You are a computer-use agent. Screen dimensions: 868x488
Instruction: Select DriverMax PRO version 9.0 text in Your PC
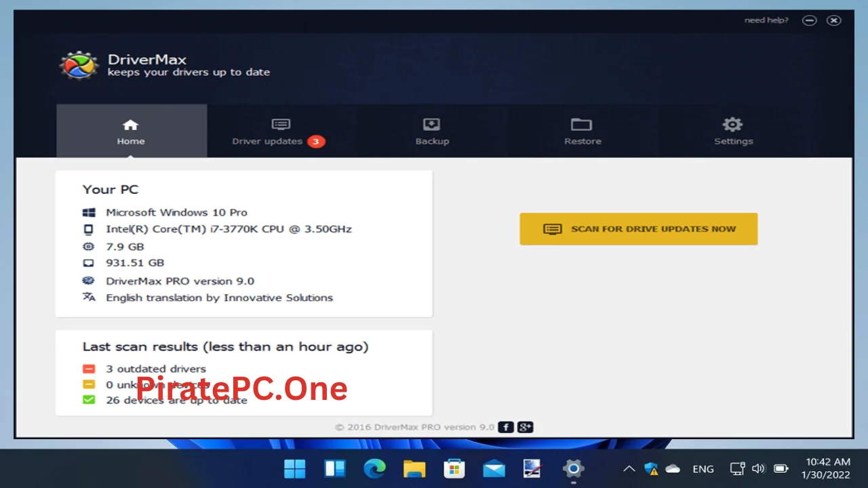coord(180,281)
